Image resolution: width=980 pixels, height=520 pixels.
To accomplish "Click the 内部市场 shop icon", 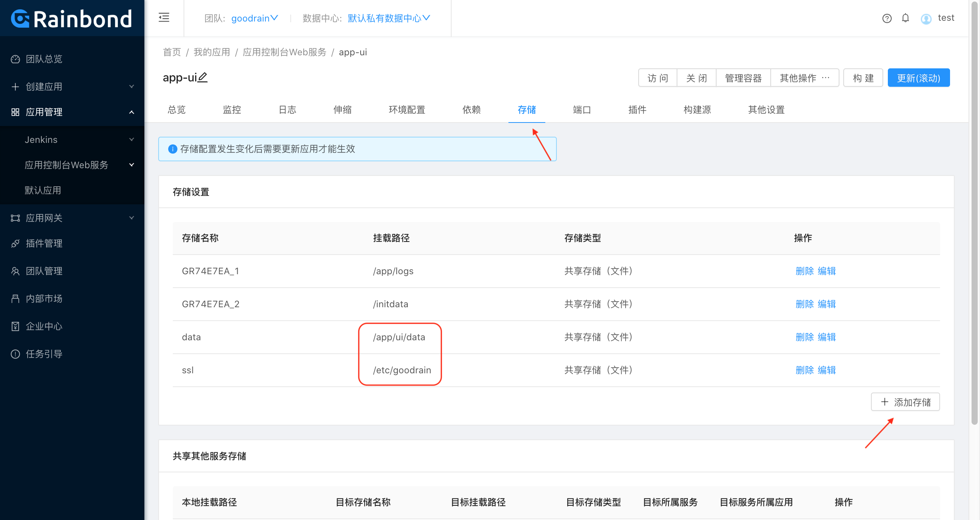I will 15,299.
